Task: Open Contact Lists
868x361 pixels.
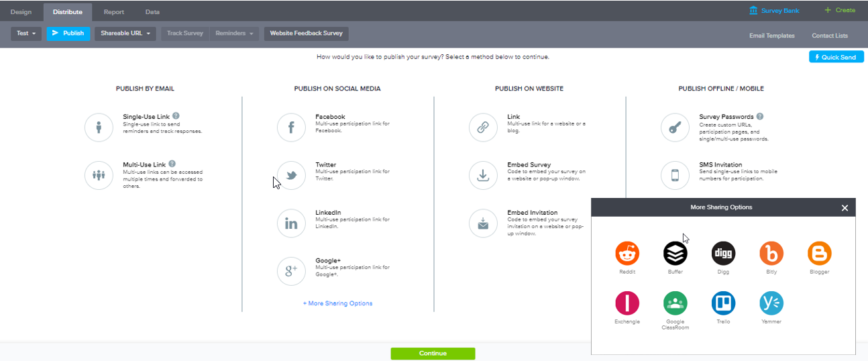Action: coord(830,36)
